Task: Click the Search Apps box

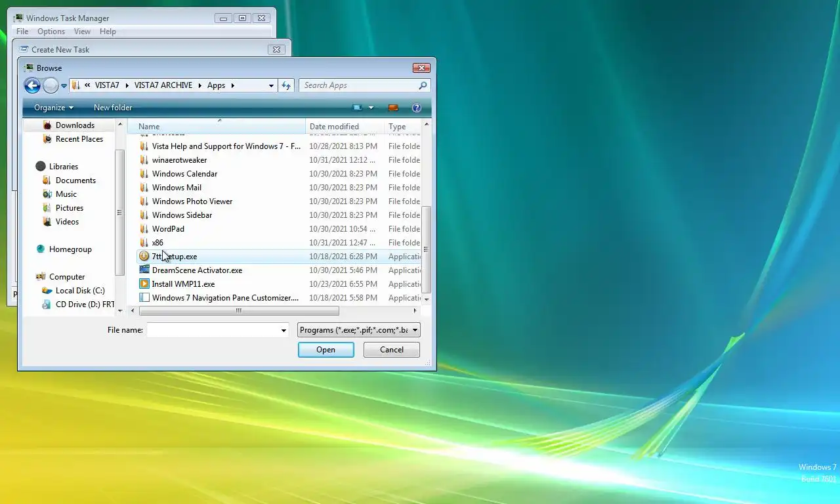Action: (359, 85)
